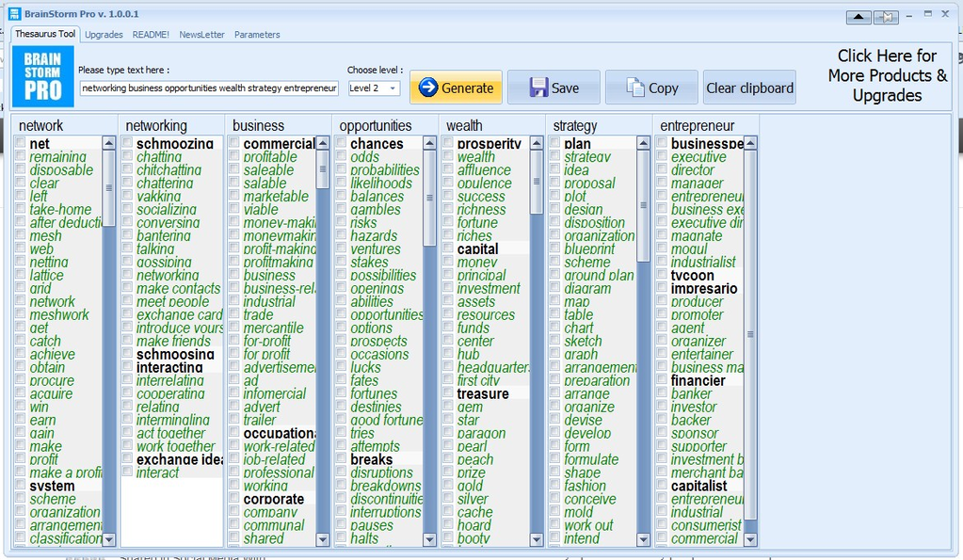Check the 'interacting' checkbox
The width and height of the screenshot is (963, 560).
pyautogui.click(x=127, y=366)
